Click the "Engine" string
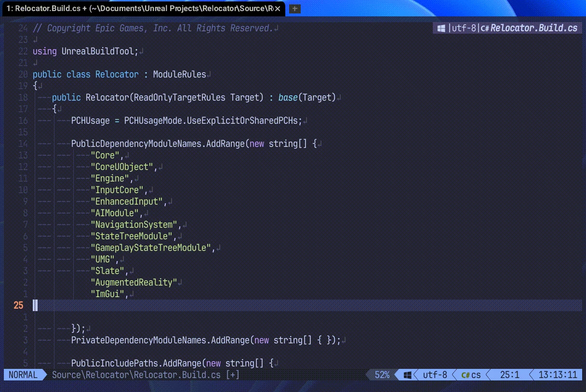This screenshot has height=392, width=586. [x=110, y=178]
